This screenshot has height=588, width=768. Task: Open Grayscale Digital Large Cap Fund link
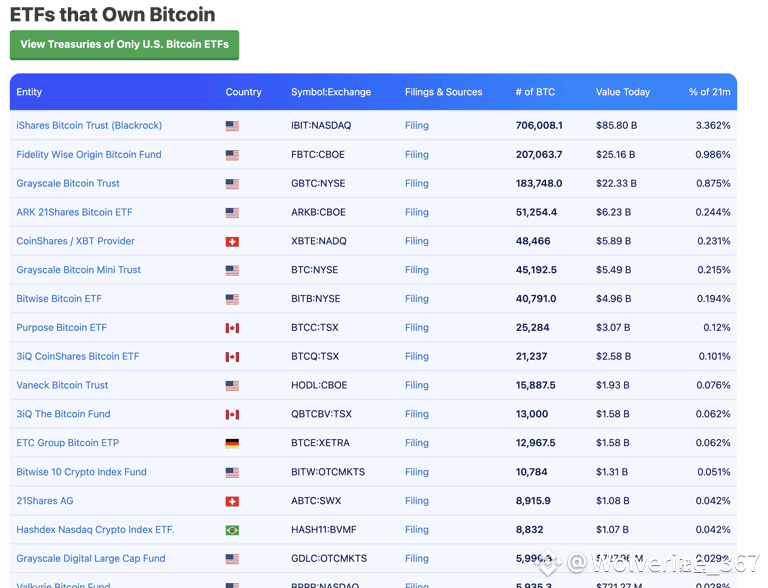pyautogui.click(x=91, y=559)
